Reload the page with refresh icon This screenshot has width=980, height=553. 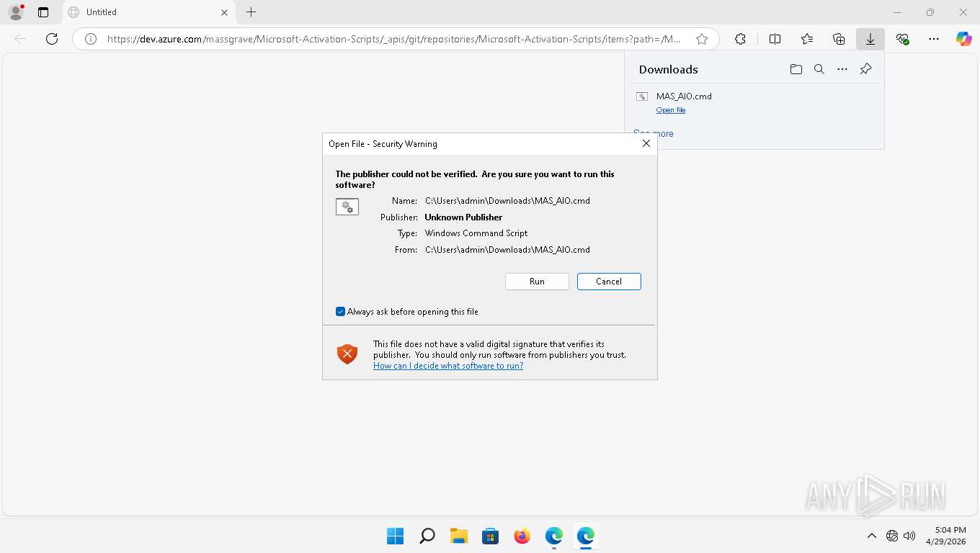52,39
